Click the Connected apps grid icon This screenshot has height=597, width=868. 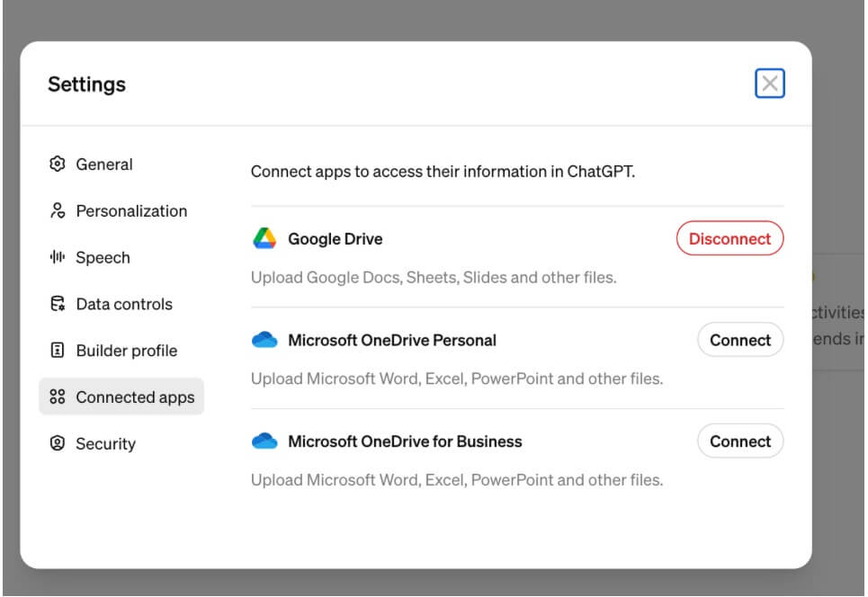57,397
